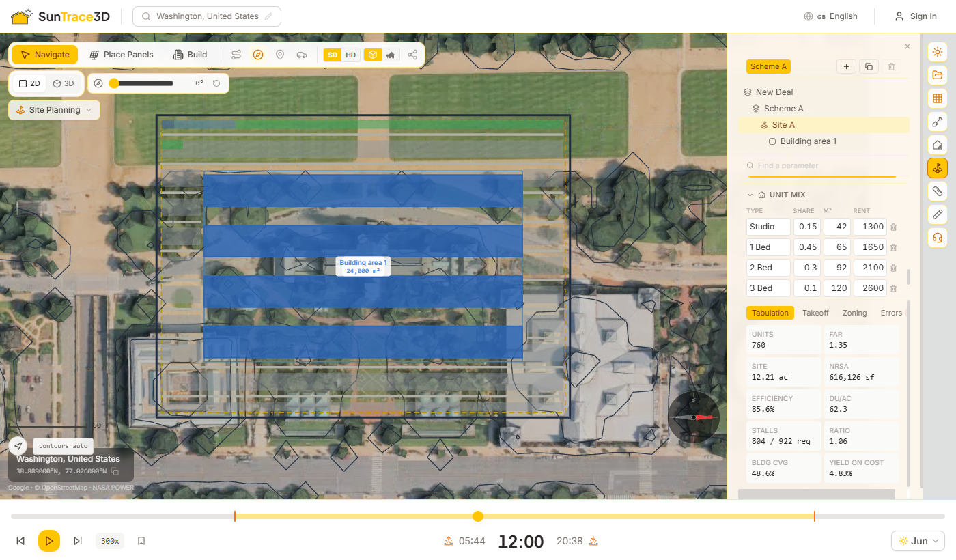This screenshot has width=956, height=560.
Task: Switch to 2D view mode
Action: pos(29,83)
